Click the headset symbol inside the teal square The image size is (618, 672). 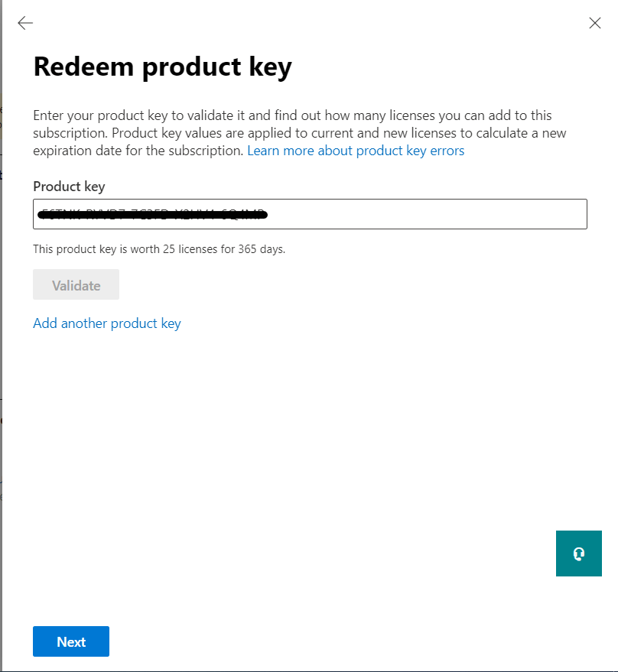click(578, 554)
